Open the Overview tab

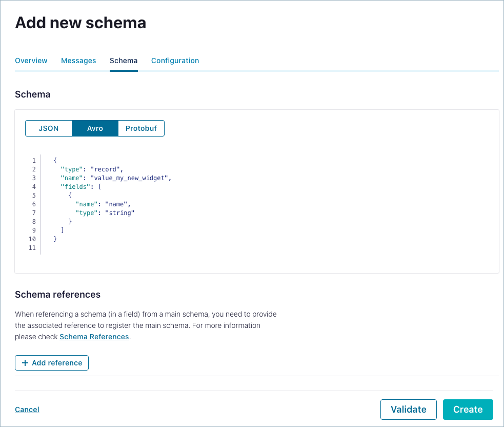pos(31,61)
